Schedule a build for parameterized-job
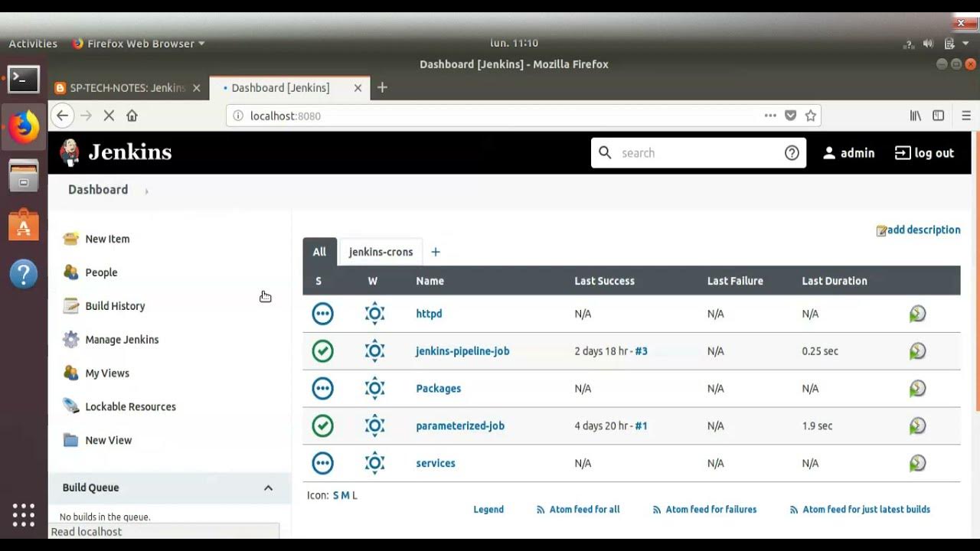Screen dimensions: 980x551 (917, 426)
